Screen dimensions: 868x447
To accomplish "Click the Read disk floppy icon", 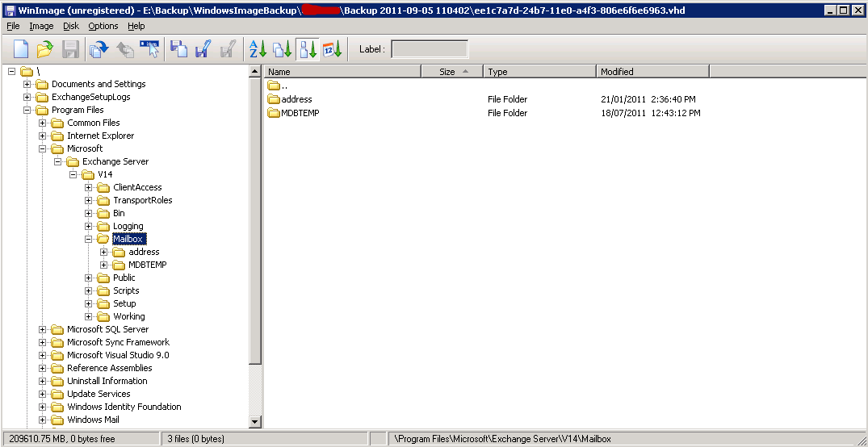I will tap(178, 49).
